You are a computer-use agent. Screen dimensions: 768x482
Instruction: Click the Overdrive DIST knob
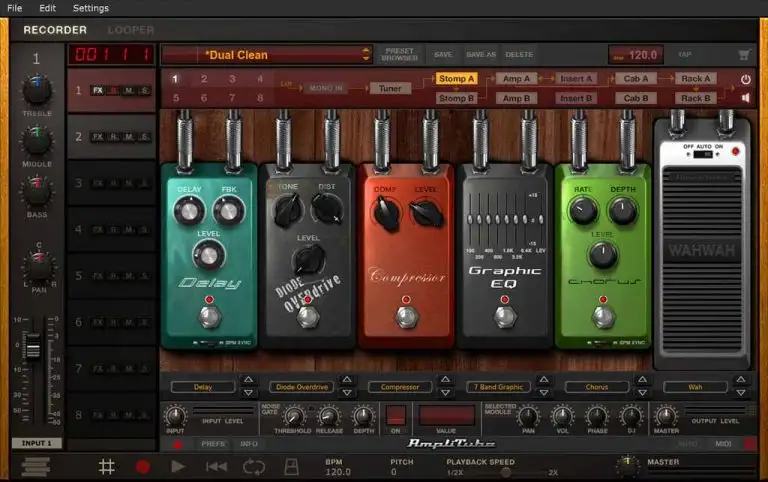[x=327, y=209]
